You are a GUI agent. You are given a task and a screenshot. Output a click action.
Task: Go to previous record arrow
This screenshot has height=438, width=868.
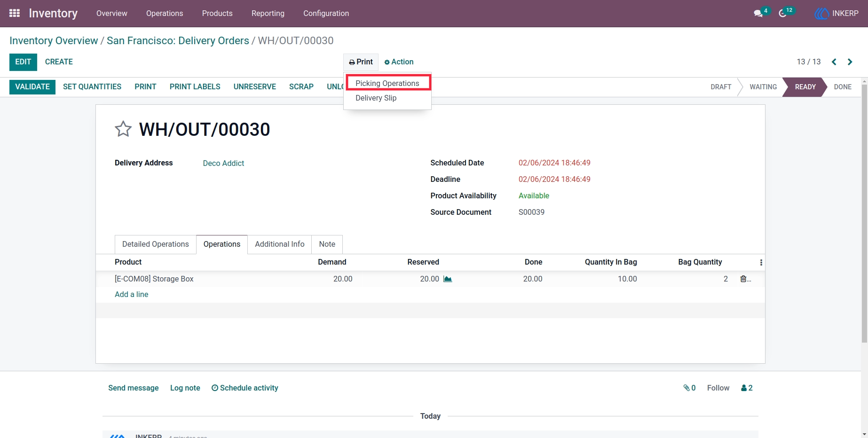[834, 62]
